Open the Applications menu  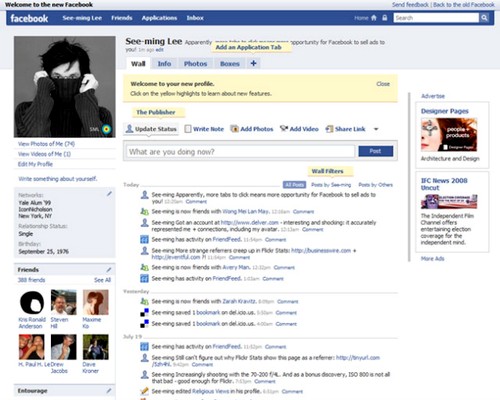click(x=159, y=18)
